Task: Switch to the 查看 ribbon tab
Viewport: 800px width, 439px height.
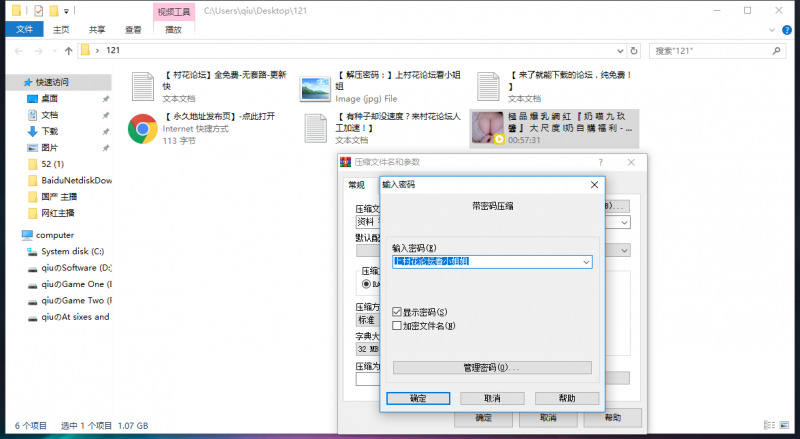Action: 133,30
